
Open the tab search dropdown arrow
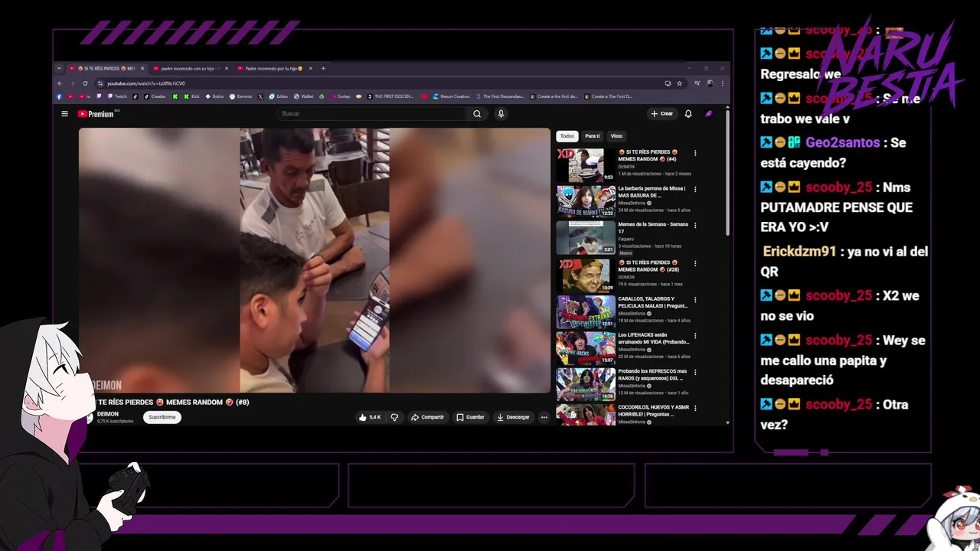click(x=59, y=68)
